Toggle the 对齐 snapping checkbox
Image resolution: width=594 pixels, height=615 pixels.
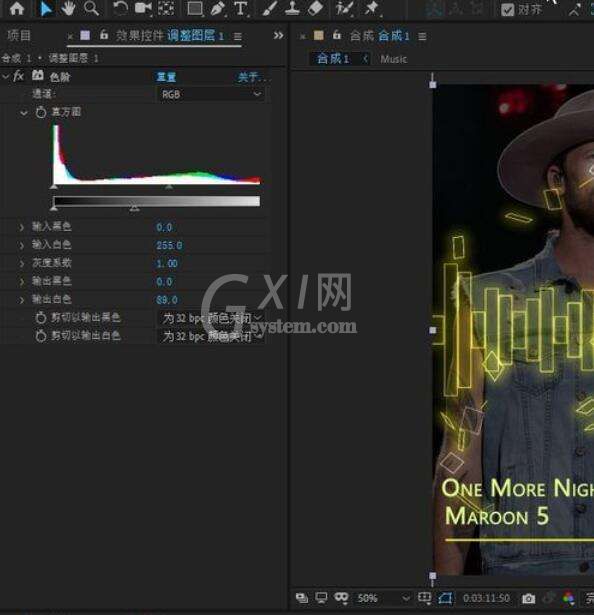[x=508, y=10]
